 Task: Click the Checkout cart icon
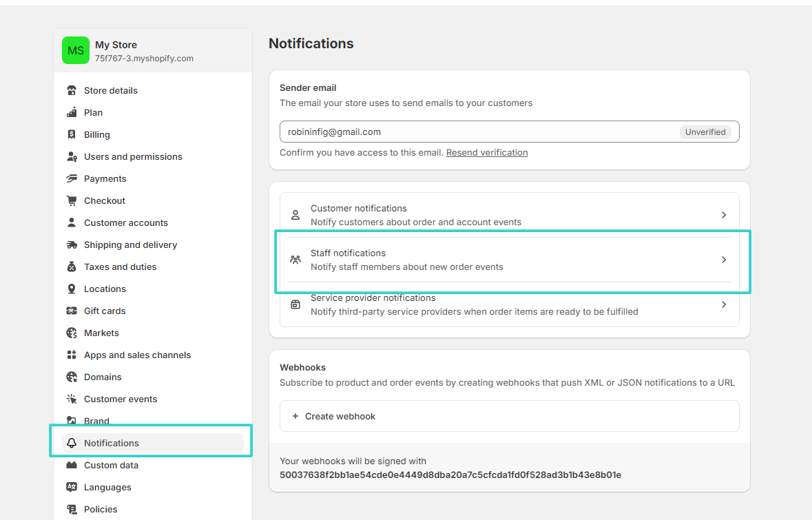pos(72,200)
